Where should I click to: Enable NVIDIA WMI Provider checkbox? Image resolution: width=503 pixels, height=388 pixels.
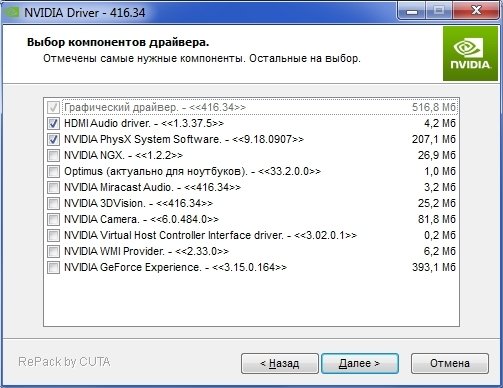click(x=53, y=251)
